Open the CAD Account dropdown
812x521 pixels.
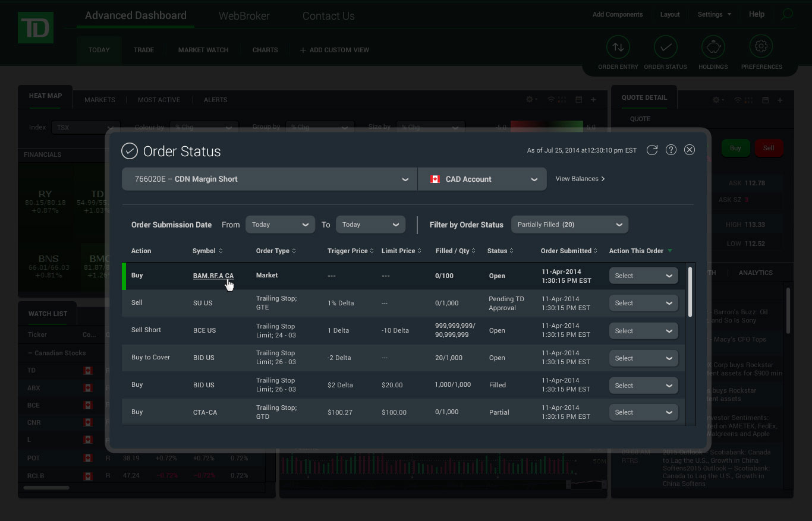click(482, 179)
